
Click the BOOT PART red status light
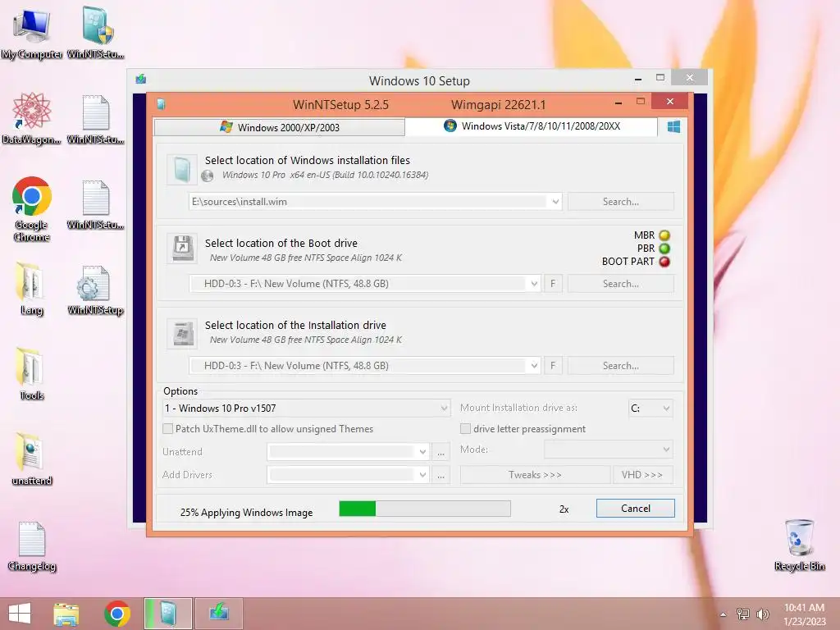tap(664, 262)
